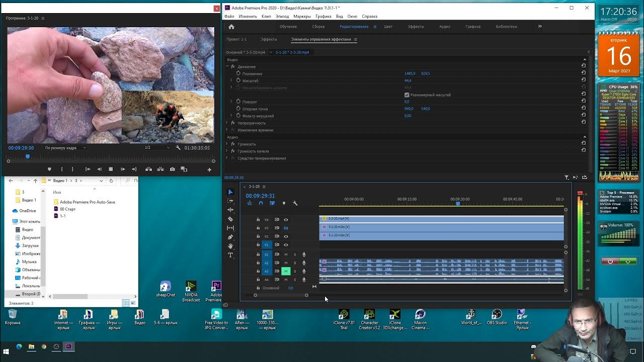Open the Клип menu

click(266, 17)
